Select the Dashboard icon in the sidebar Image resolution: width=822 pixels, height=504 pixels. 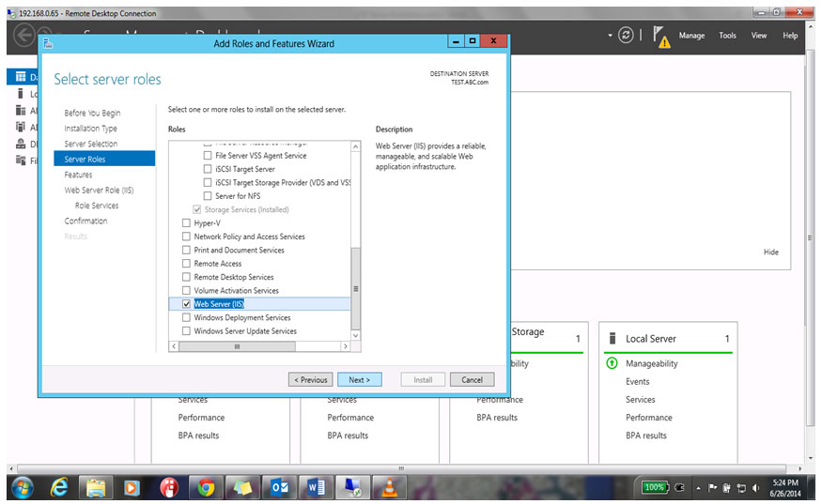click(21, 77)
